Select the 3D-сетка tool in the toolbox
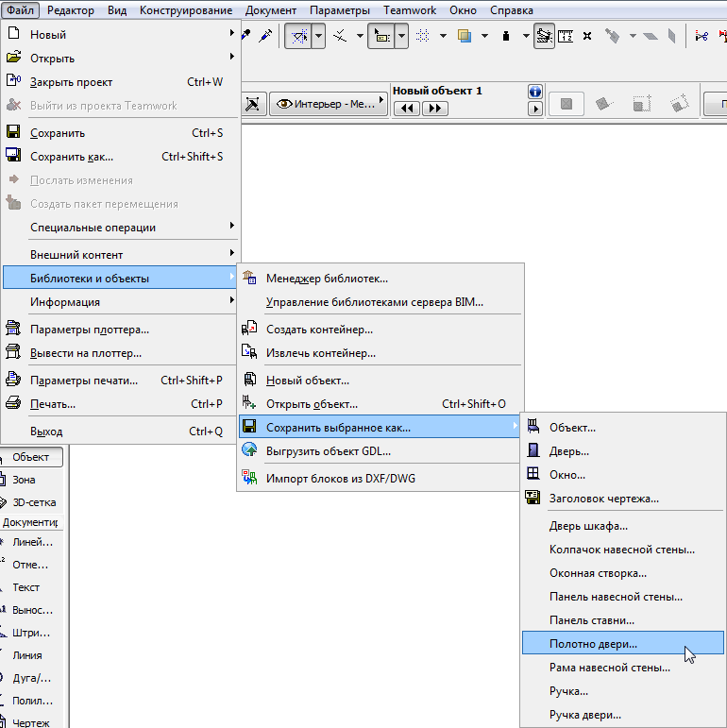Image resolution: width=727 pixels, height=728 pixels. (x=30, y=502)
